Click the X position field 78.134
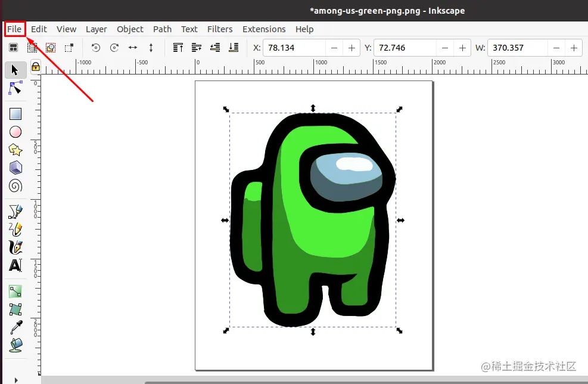This screenshot has width=588, height=384. [294, 48]
